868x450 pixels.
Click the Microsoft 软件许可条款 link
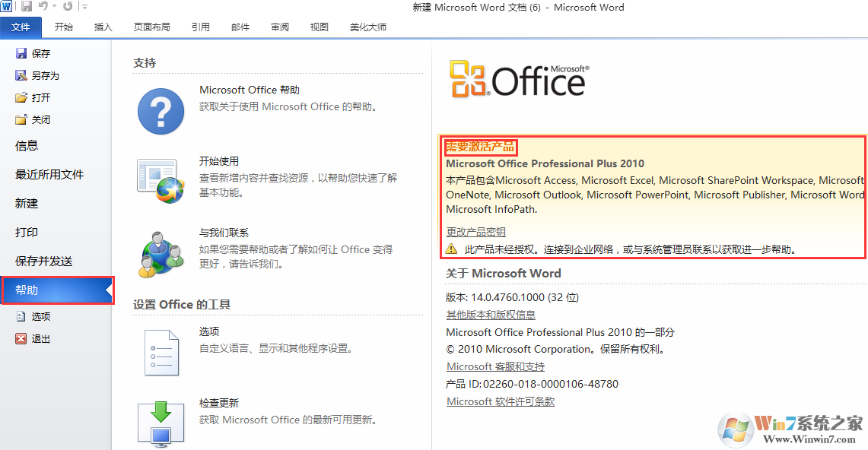coord(501,401)
